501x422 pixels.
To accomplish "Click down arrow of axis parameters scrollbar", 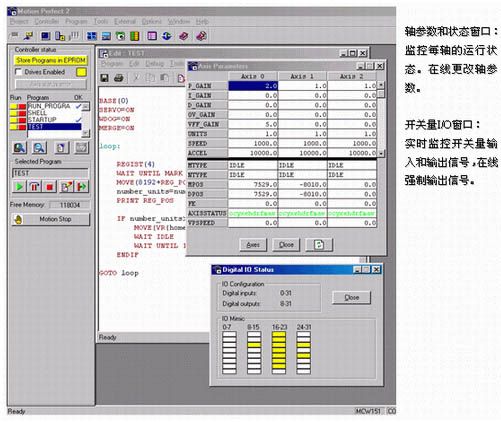I will (381, 153).
